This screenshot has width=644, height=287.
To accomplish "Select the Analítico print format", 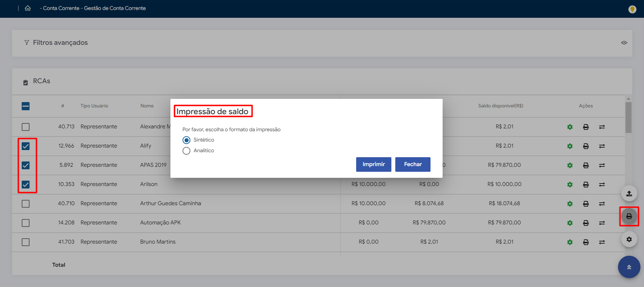I will click(186, 151).
